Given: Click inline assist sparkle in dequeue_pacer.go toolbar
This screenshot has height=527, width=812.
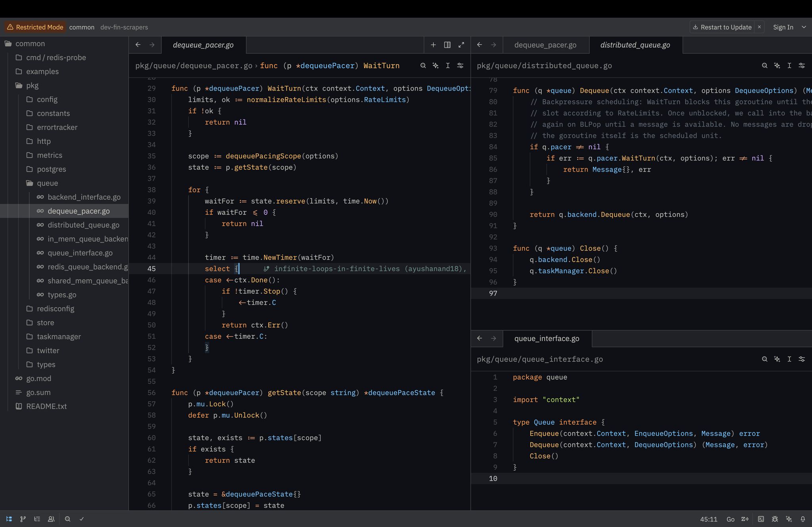Looking at the screenshot, I should click(435, 66).
